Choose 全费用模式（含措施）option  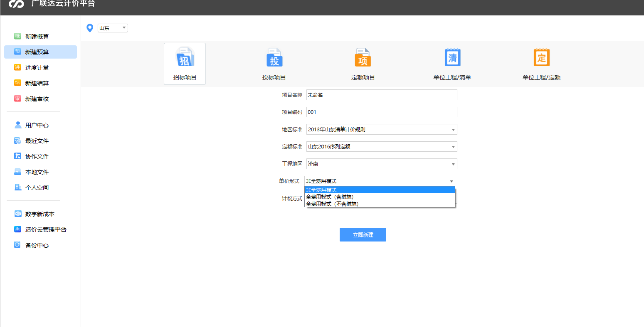tap(380, 197)
